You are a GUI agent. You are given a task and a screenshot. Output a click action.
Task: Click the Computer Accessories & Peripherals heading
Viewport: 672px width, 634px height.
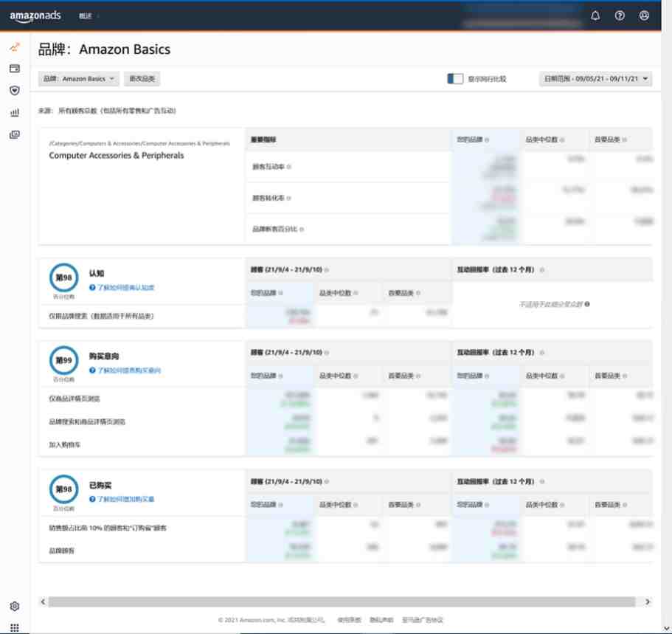(x=116, y=155)
